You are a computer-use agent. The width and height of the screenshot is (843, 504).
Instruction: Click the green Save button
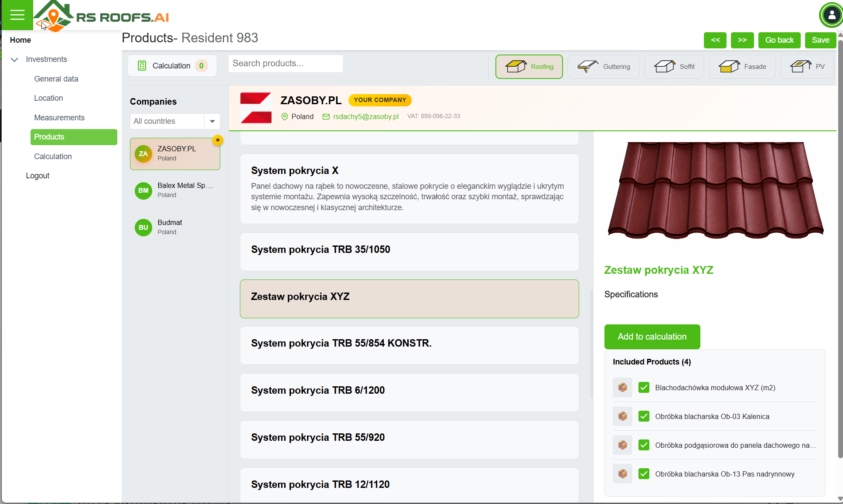click(x=820, y=40)
